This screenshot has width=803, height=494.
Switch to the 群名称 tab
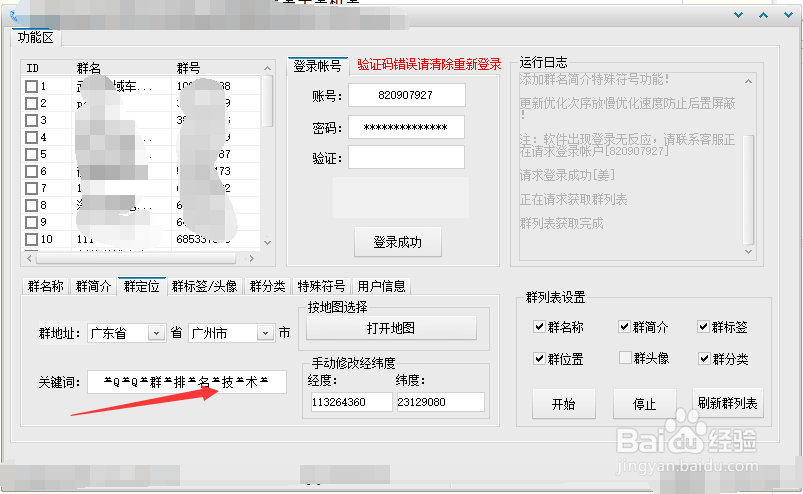click(x=46, y=286)
